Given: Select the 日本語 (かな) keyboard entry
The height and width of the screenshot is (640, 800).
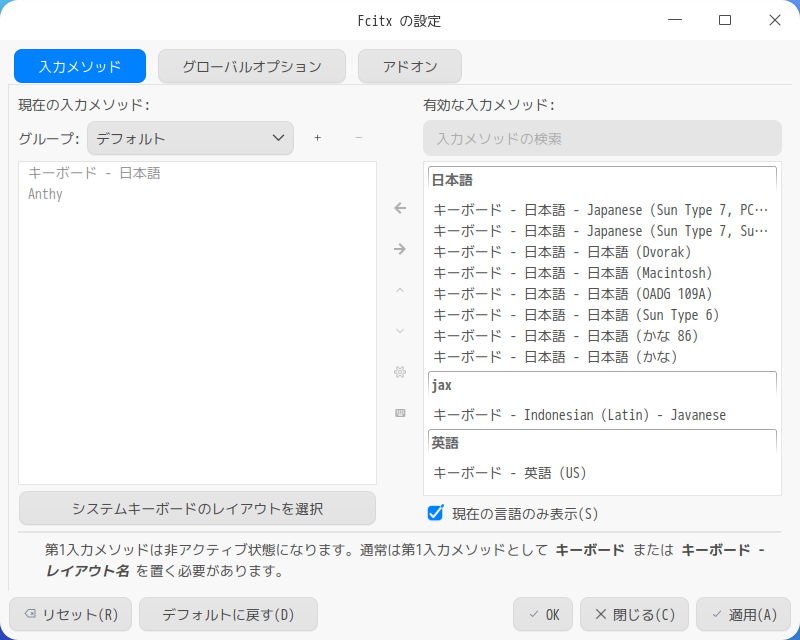Looking at the screenshot, I should (602, 357).
